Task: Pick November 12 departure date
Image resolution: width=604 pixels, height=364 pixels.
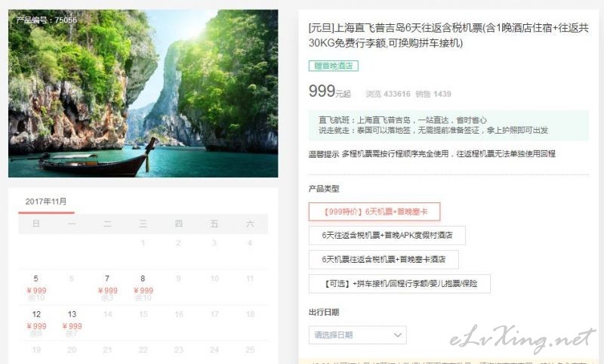Action: pos(36,323)
